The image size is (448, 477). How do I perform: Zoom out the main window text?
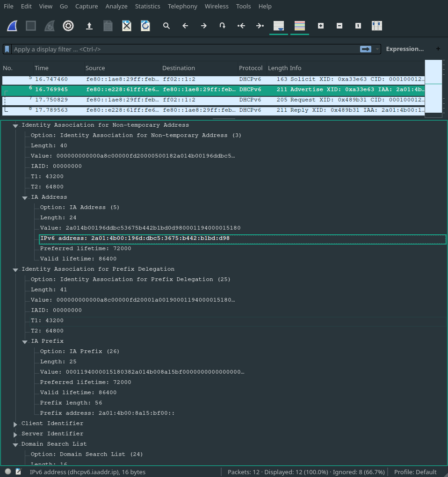click(340, 26)
